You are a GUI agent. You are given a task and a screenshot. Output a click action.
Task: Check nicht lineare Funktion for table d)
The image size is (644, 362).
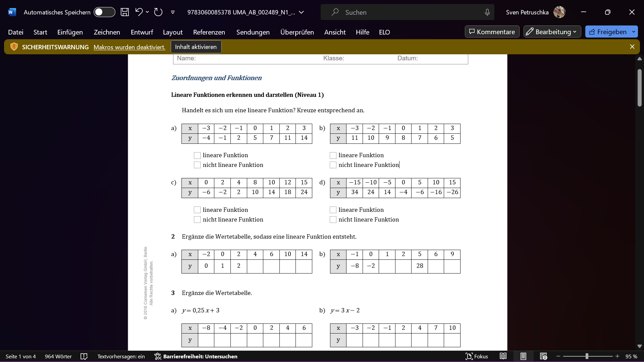point(333,220)
